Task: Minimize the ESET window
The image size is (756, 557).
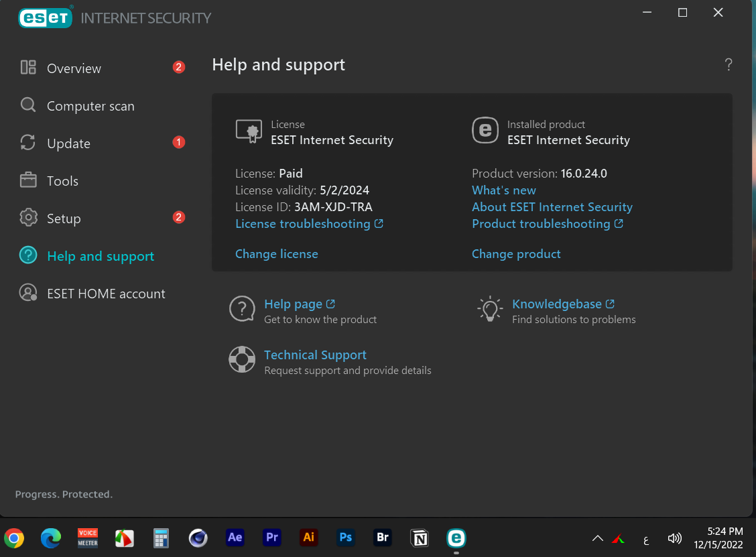Action: point(647,13)
